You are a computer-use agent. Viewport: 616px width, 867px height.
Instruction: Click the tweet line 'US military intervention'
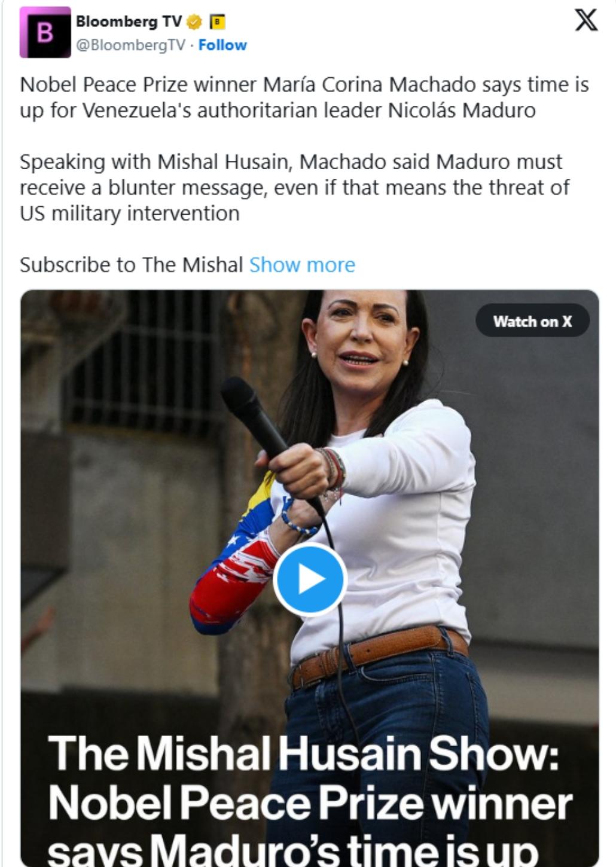(130, 213)
